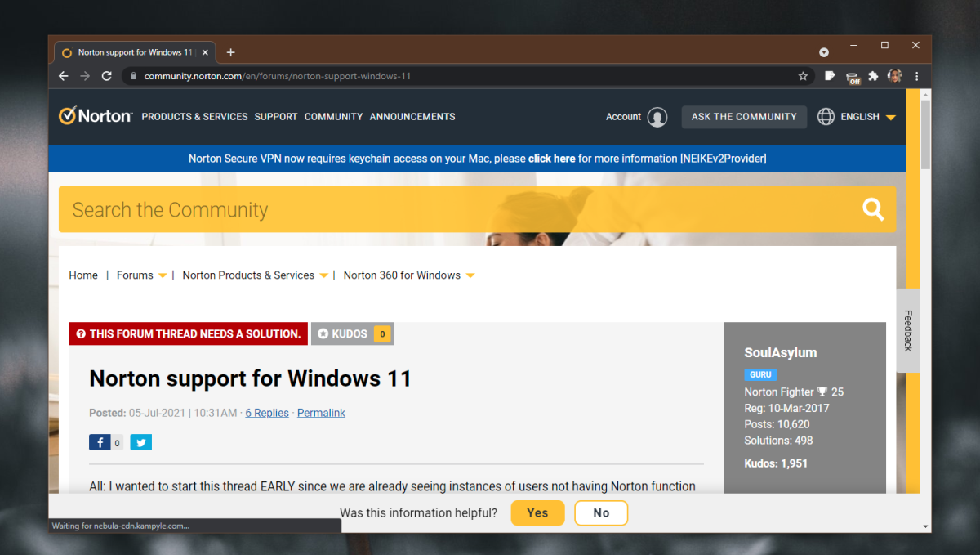Image resolution: width=980 pixels, height=555 pixels.
Task: Click THIS FORUM THREAD NEEDS A SOLUTION badge
Action: [188, 333]
